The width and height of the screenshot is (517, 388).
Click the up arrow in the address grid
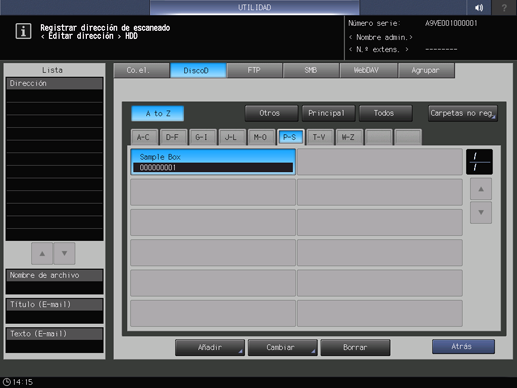click(481, 189)
